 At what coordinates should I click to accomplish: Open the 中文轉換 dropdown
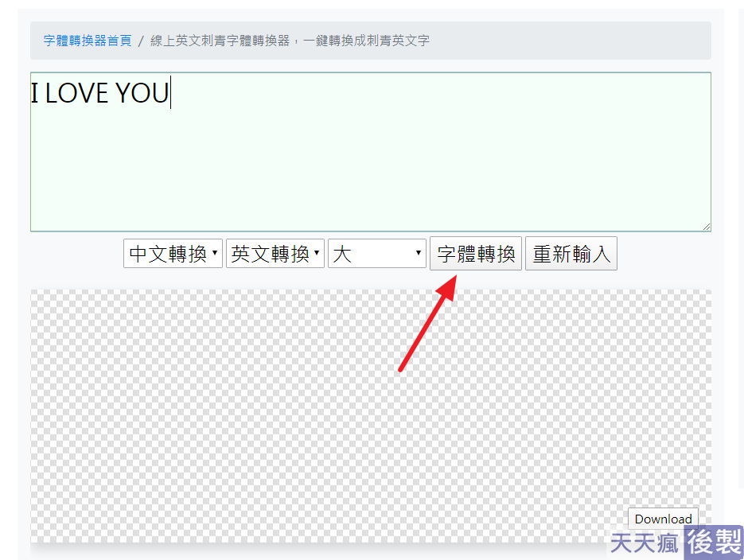click(173, 254)
